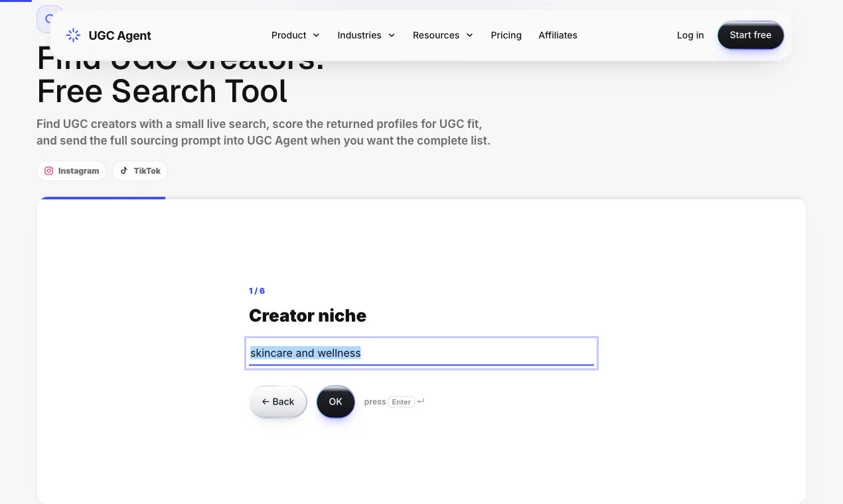843x504 pixels.
Task: Focus the Creator niche text field
Action: 421,353
